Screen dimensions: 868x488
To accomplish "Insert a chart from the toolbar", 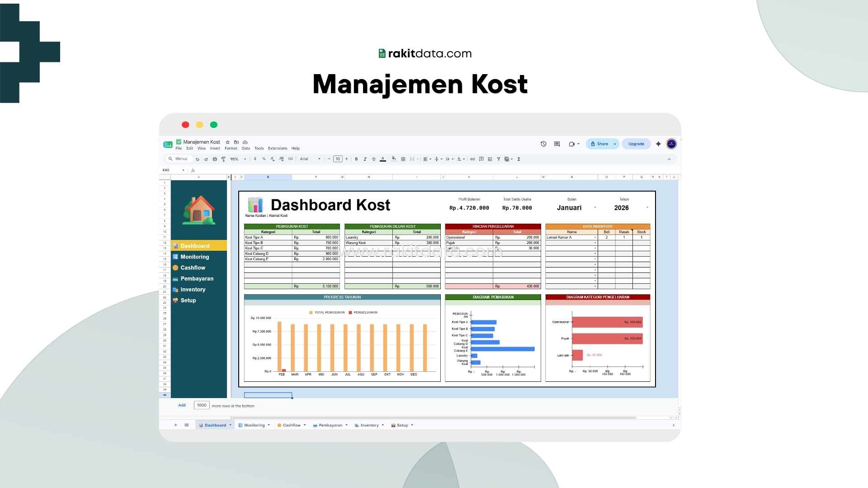I will [x=490, y=159].
